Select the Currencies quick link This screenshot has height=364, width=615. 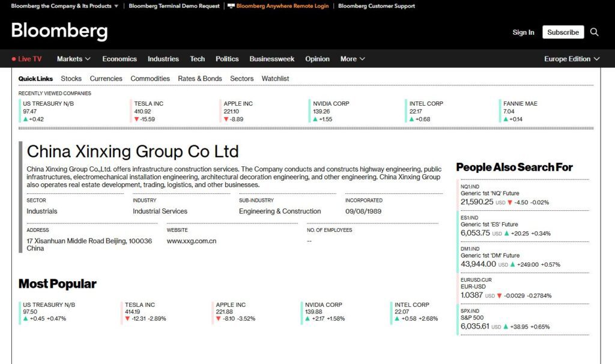pos(106,79)
